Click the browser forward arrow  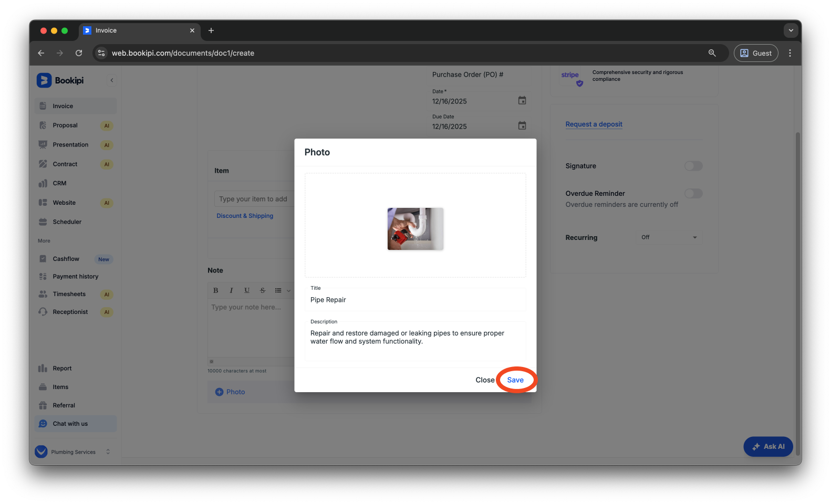pos(60,53)
